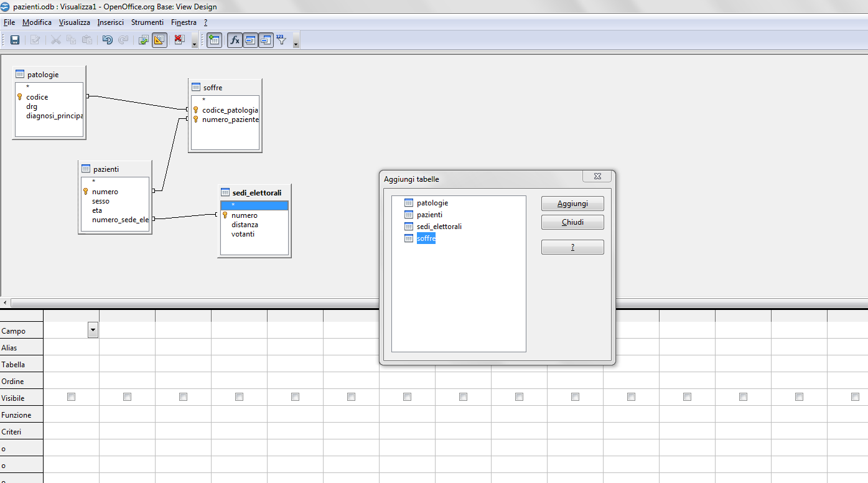The image size is (868, 483).
Task: Click the key icon beside codice in patologie
Action: coord(19,97)
